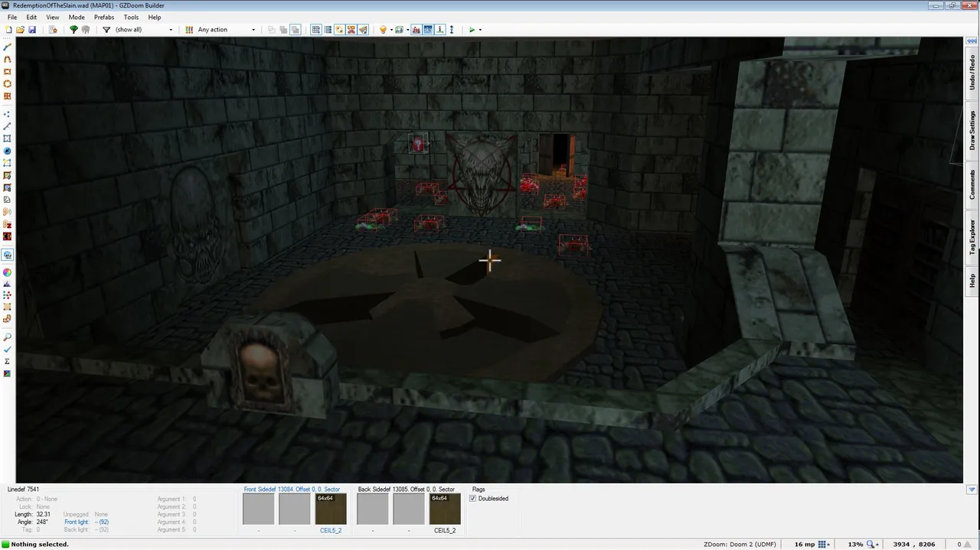This screenshot has height=550, width=980.
Task: Click the linedef color presets icon
Action: point(189,30)
